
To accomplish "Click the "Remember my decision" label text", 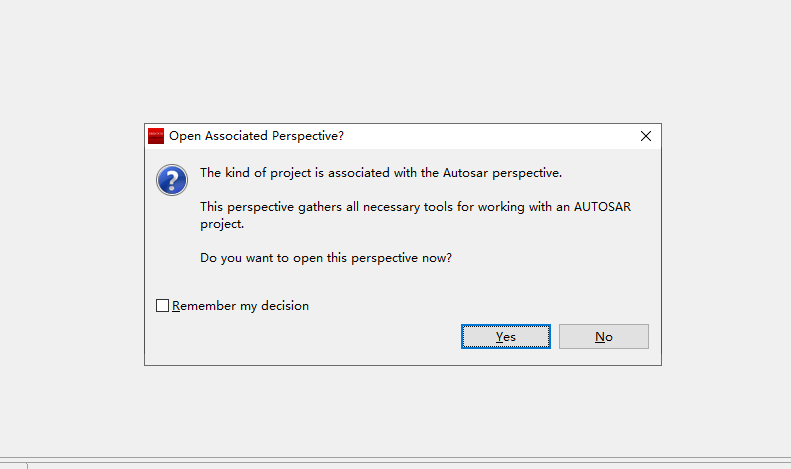I will click(x=240, y=306).
